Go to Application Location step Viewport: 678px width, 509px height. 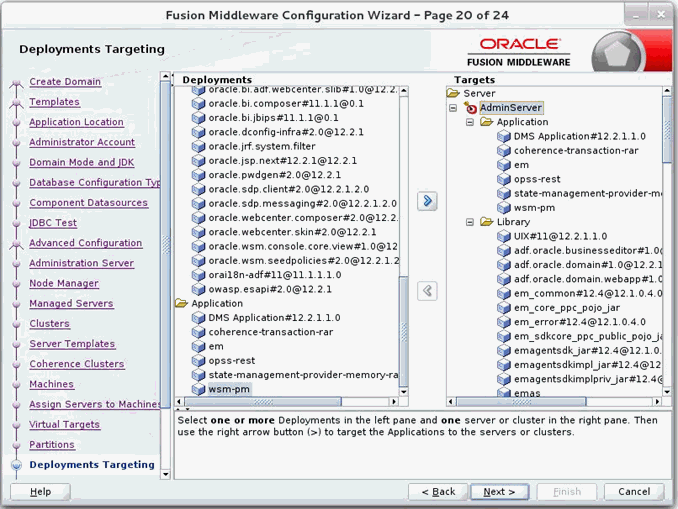76,122
